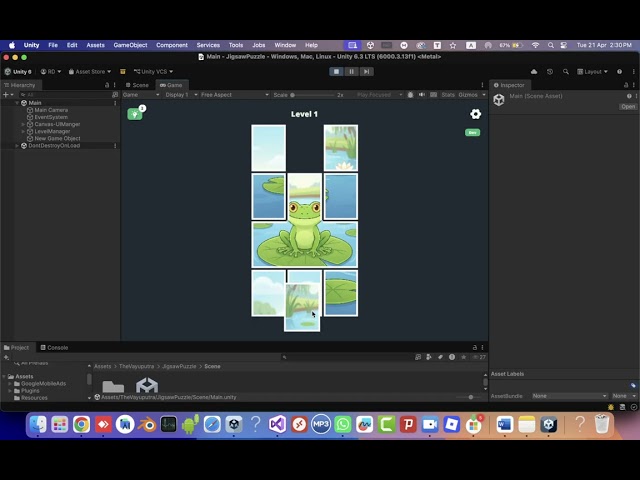Collapse the Main scene in Hierarchy
The width and height of the screenshot is (640, 480).
click(17, 103)
